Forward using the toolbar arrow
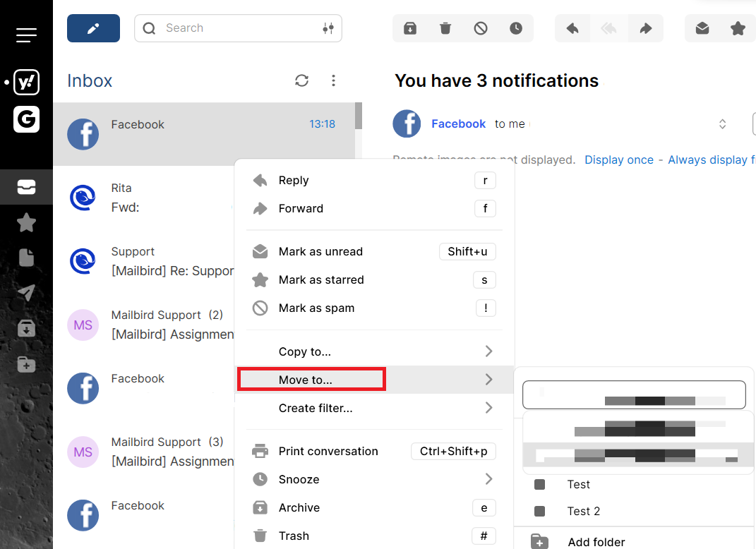 click(x=646, y=28)
